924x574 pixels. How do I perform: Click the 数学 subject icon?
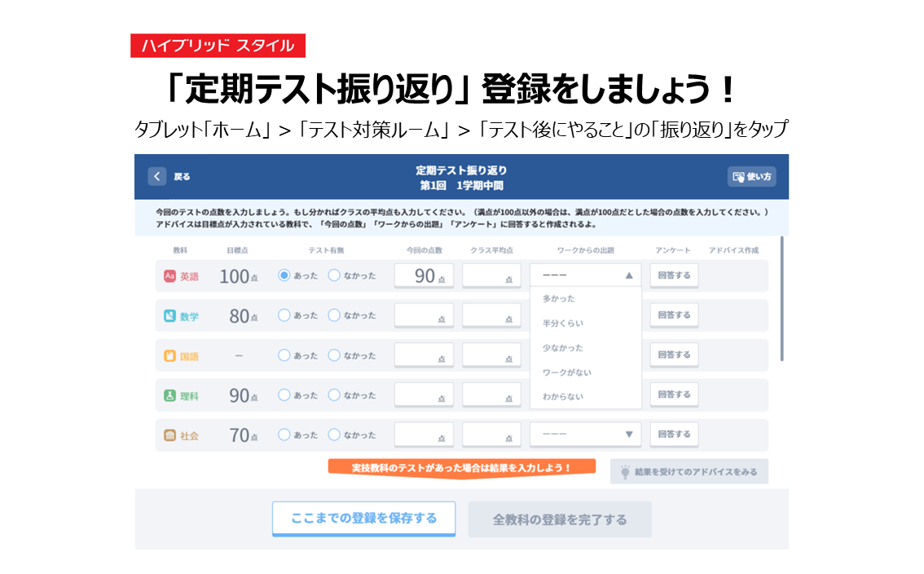click(169, 316)
